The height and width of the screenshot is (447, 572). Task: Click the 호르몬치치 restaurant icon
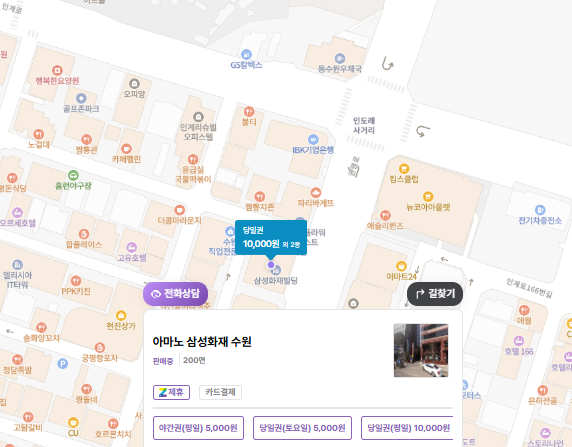tap(113, 424)
